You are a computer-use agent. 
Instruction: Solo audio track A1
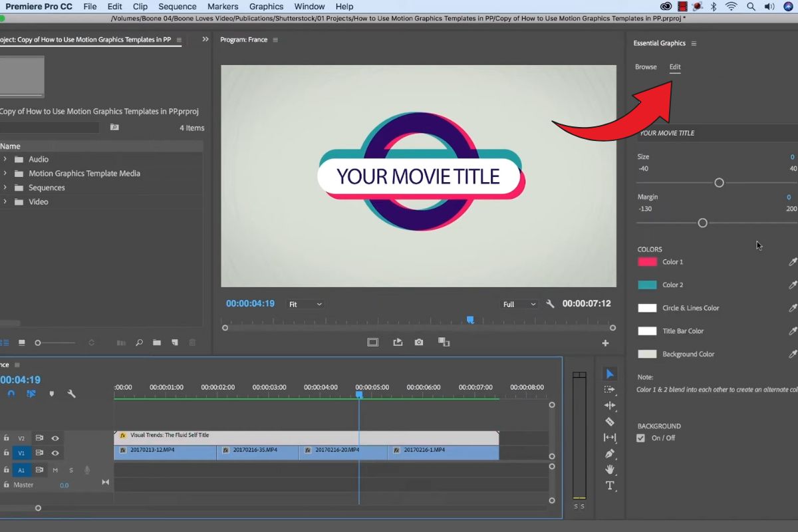[x=71, y=470]
